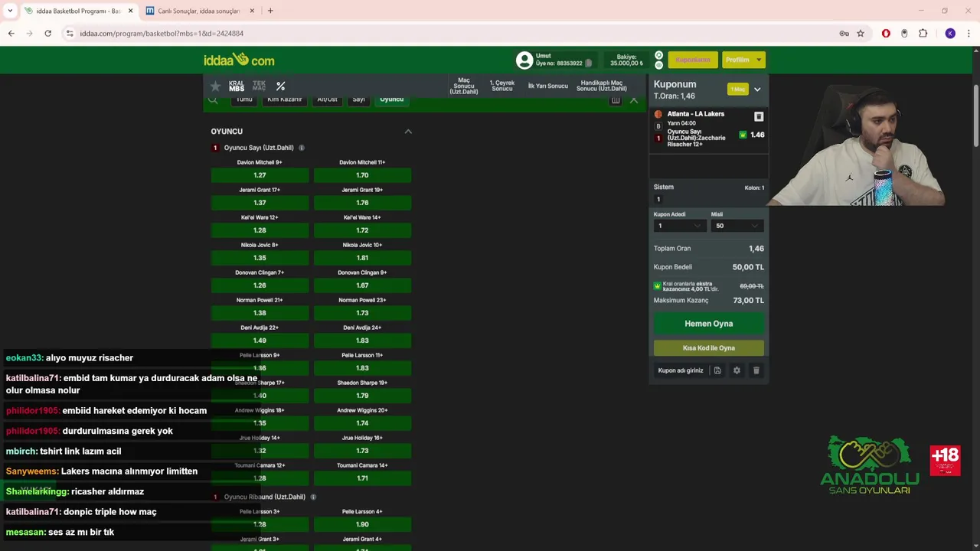Image resolution: width=980 pixels, height=551 pixels.
Task: Click the browser address bar
Action: point(452,34)
